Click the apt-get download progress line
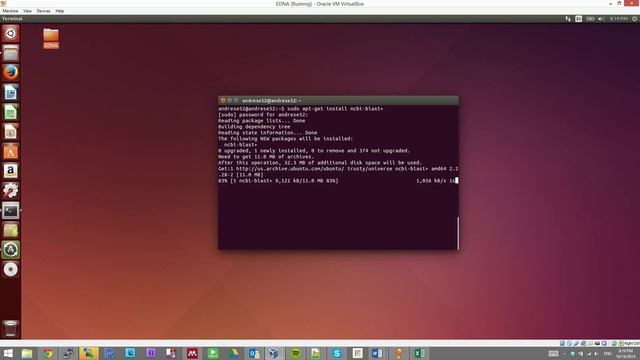This screenshot has width=640, height=360. (x=338, y=180)
